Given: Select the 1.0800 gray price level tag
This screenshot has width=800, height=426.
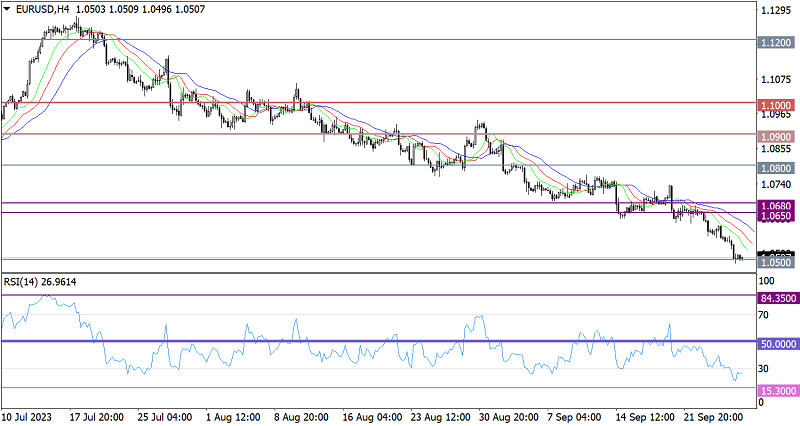Looking at the screenshot, I should tap(776, 169).
